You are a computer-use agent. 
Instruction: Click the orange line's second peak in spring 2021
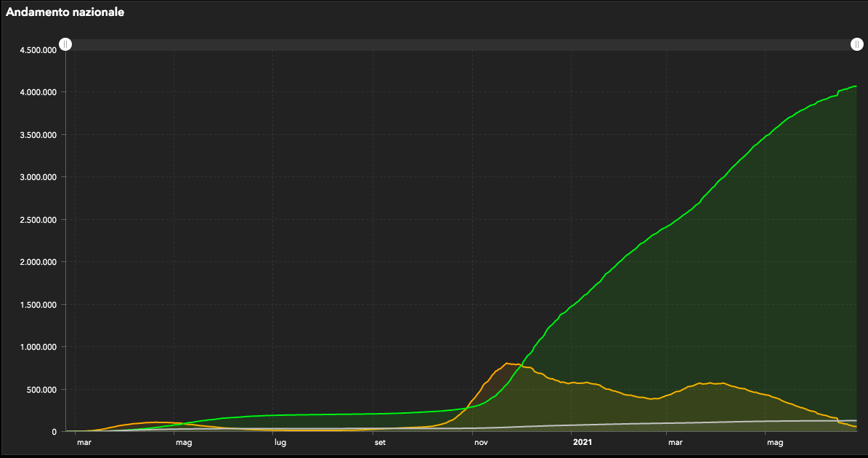[702, 383]
